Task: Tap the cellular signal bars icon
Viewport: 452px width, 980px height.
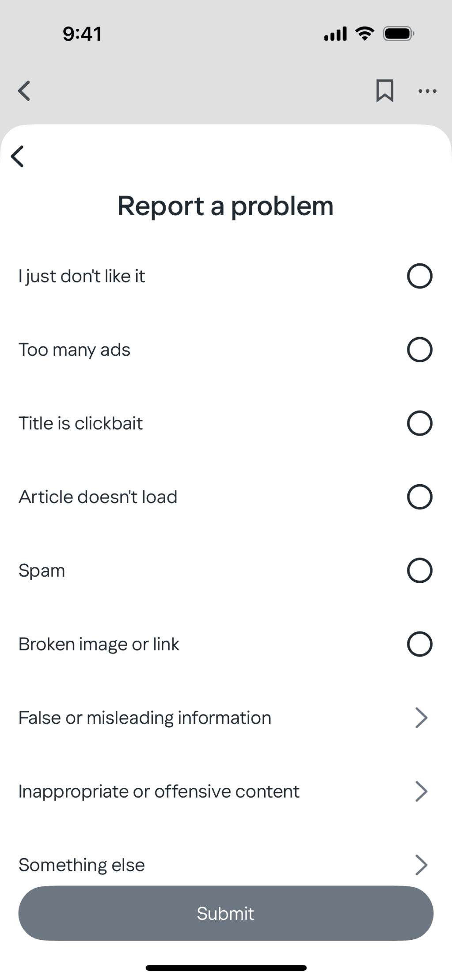Action: 335,34
